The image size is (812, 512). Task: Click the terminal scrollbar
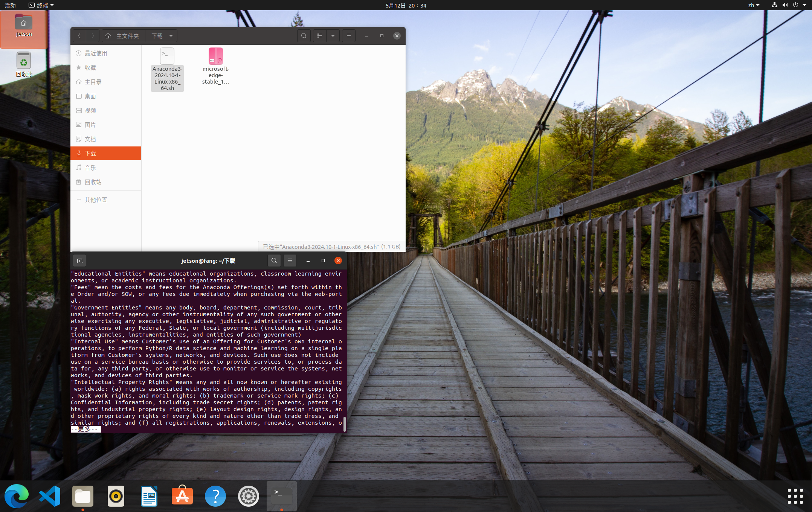pos(344,424)
